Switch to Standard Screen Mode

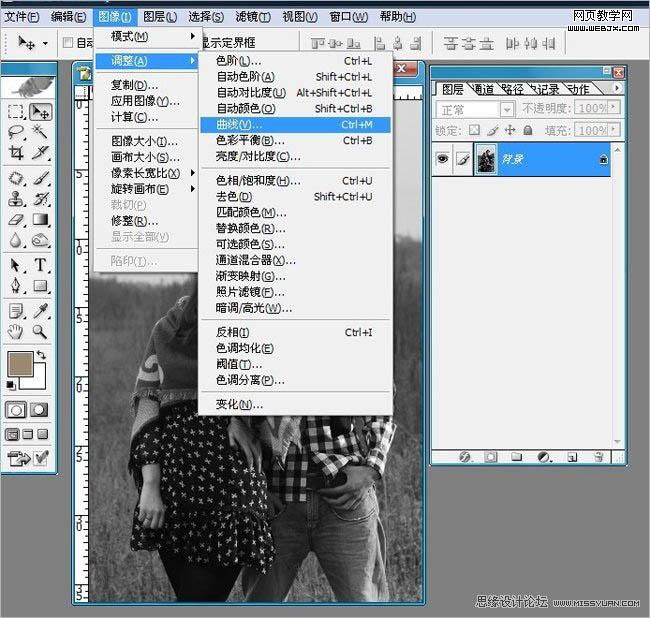[12, 434]
